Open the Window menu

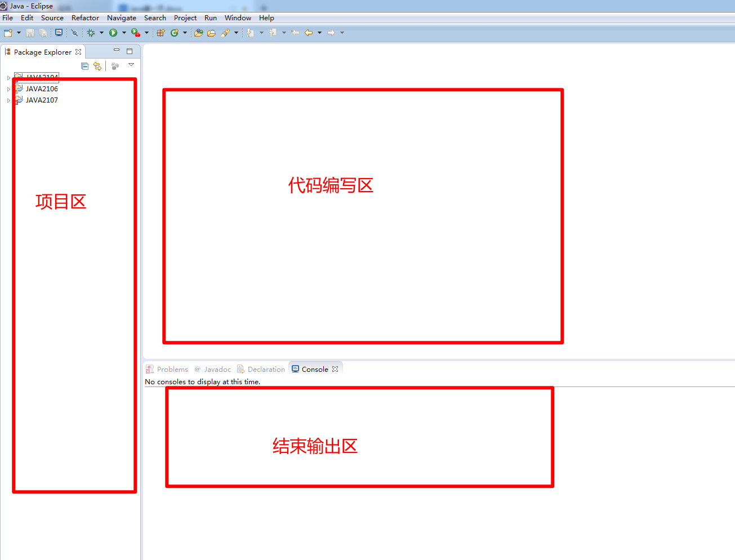coord(238,18)
